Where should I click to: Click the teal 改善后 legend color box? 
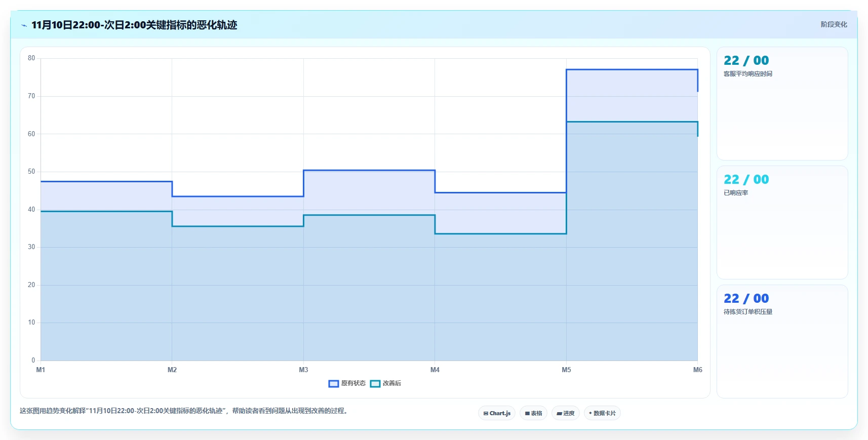(x=375, y=384)
